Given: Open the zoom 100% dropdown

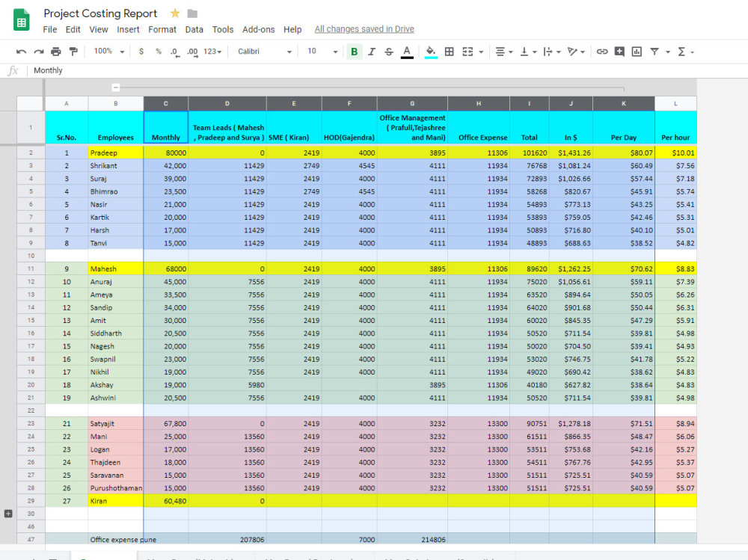Looking at the screenshot, I should [109, 51].
